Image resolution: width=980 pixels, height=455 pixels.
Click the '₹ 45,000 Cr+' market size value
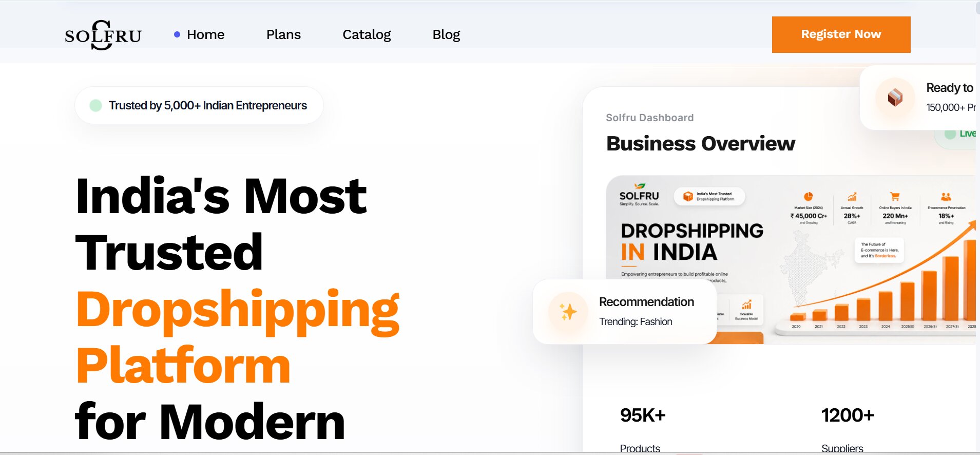pyautogui.click(x=809, y=216)
